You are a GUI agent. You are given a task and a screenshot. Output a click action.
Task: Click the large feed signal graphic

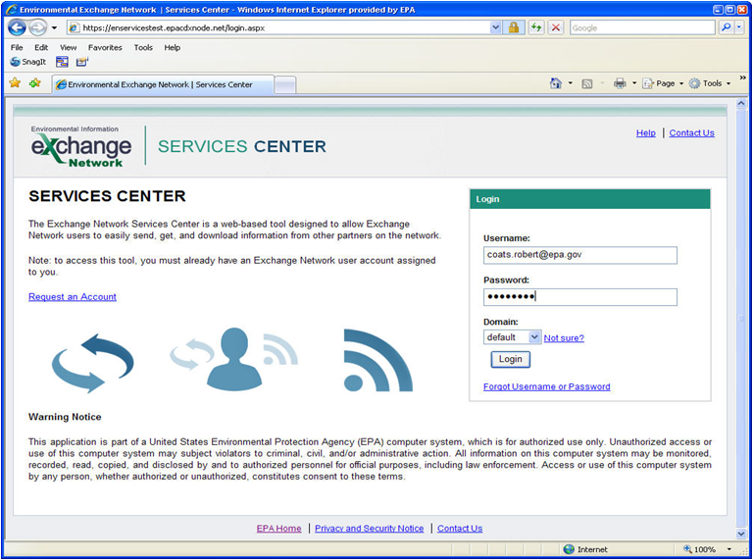(x=377, y=360)
